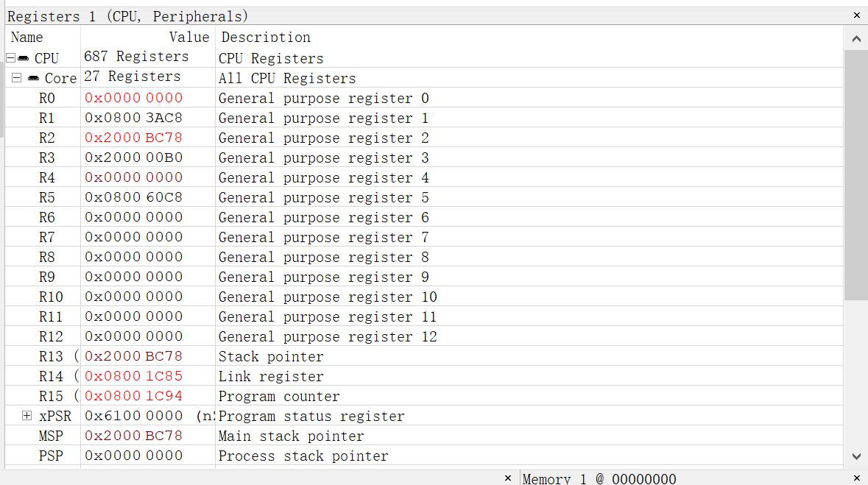Image resolution: width=868 pixels, height=485 pixels.
Task: Close the Registers 1 panel
Action: click(856, 15)
